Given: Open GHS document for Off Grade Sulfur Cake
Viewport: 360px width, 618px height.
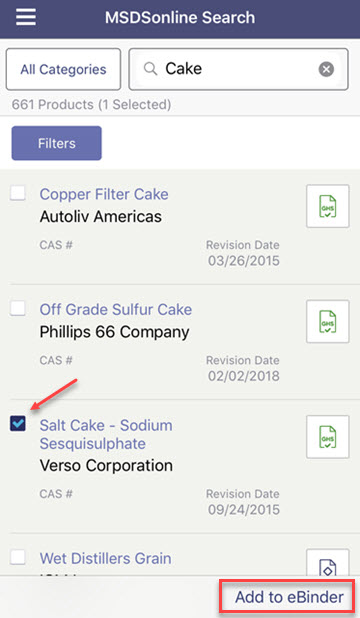Looking at the screenshot, I should tap(328, 321).
